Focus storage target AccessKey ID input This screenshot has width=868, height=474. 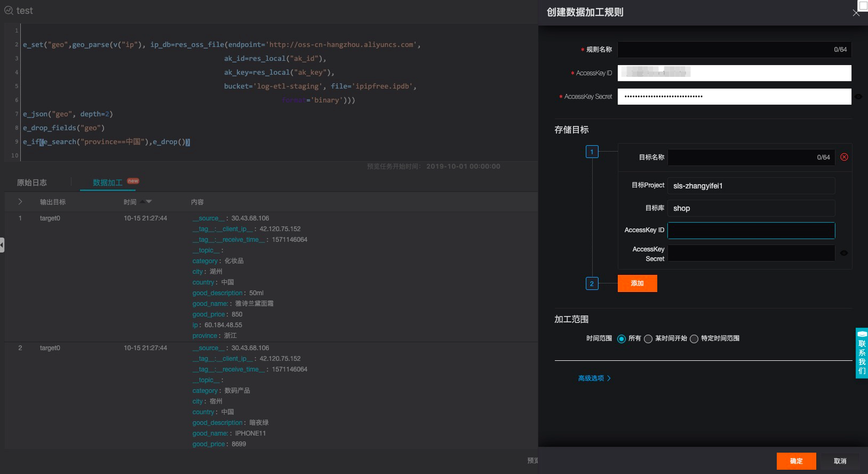(x=751, y=231)
